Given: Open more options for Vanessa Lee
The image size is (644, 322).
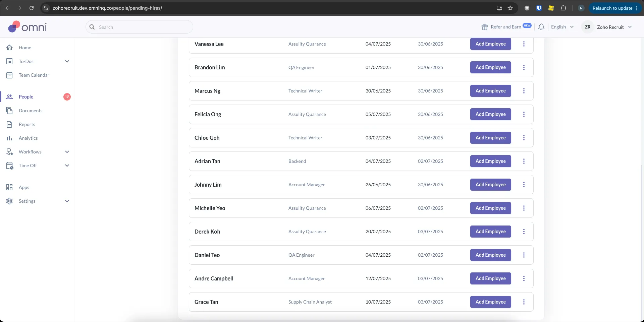Looking at the screenshot, I should click(x=524, y=44).
